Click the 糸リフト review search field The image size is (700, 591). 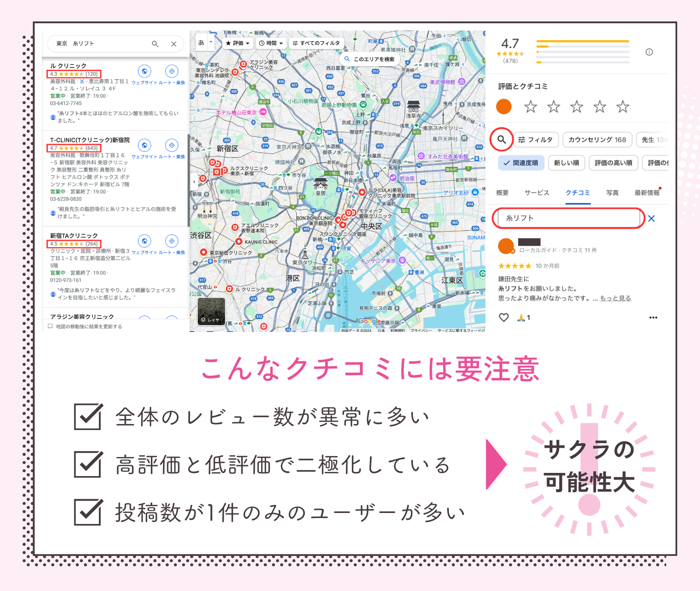569,218
